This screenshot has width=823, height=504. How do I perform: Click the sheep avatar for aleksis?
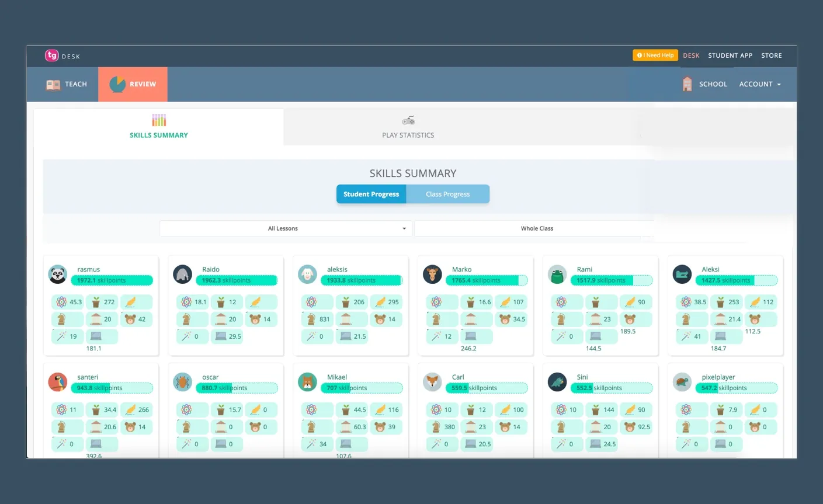(x=307, y=274)
